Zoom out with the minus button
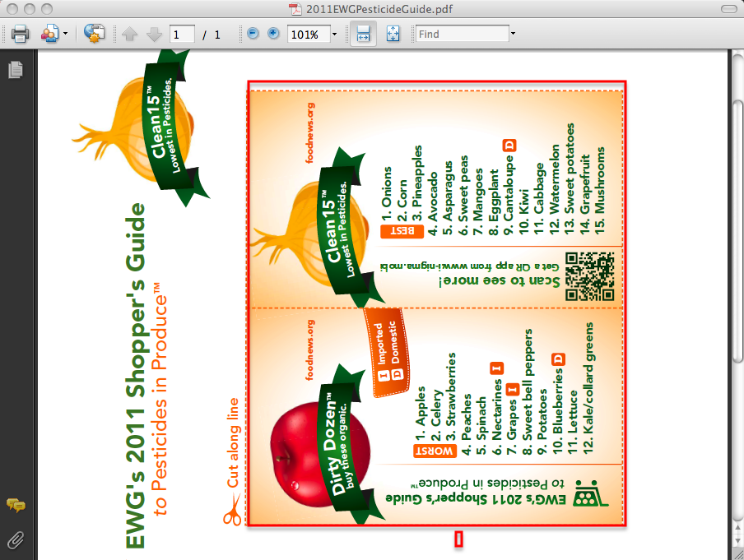Viewport: 744px width, 560px height. point(253,34)
